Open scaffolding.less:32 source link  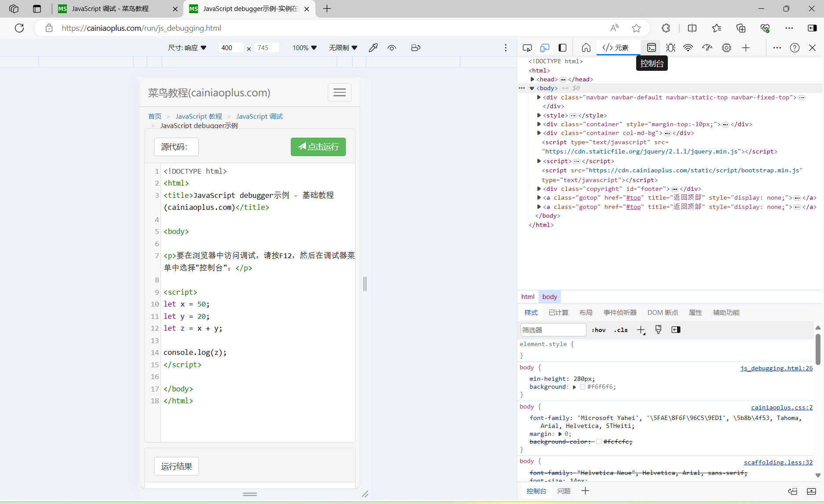[778, 462]
